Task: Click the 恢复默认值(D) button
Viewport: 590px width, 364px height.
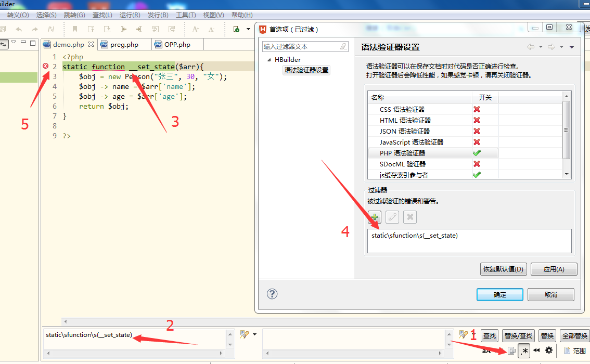Action: pos(503,269)
